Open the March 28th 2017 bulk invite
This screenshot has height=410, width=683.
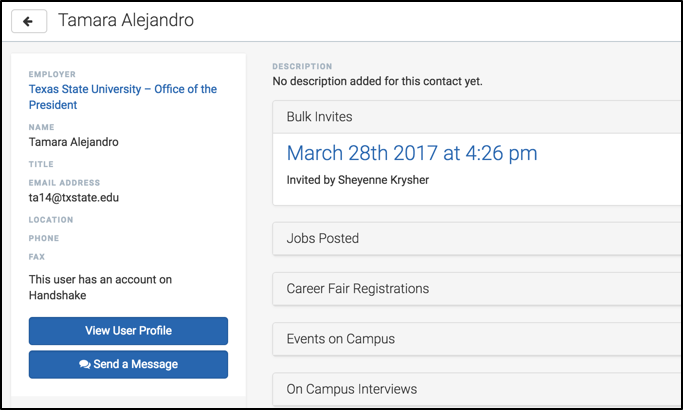pyautogui.click(x=412, y=153)
